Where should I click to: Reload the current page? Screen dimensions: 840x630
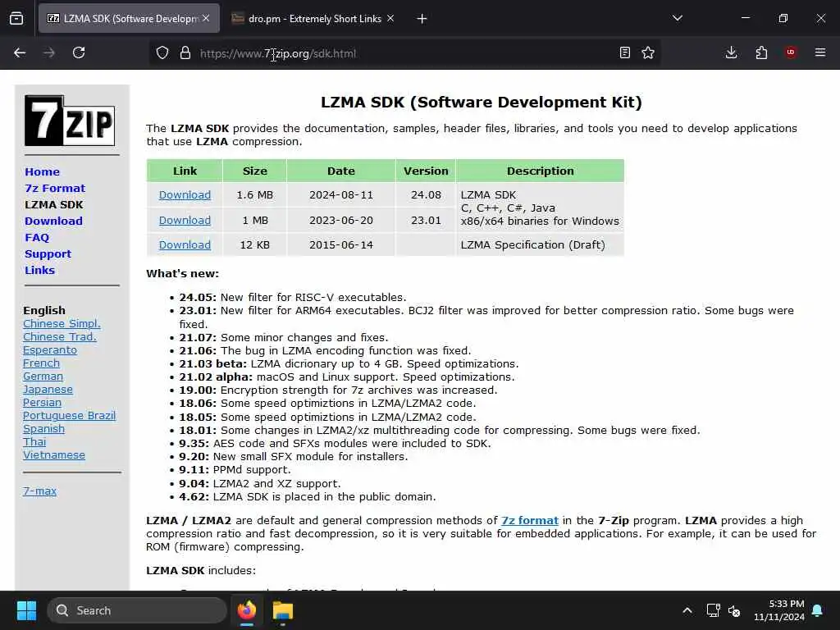click(x=79, y=52)
